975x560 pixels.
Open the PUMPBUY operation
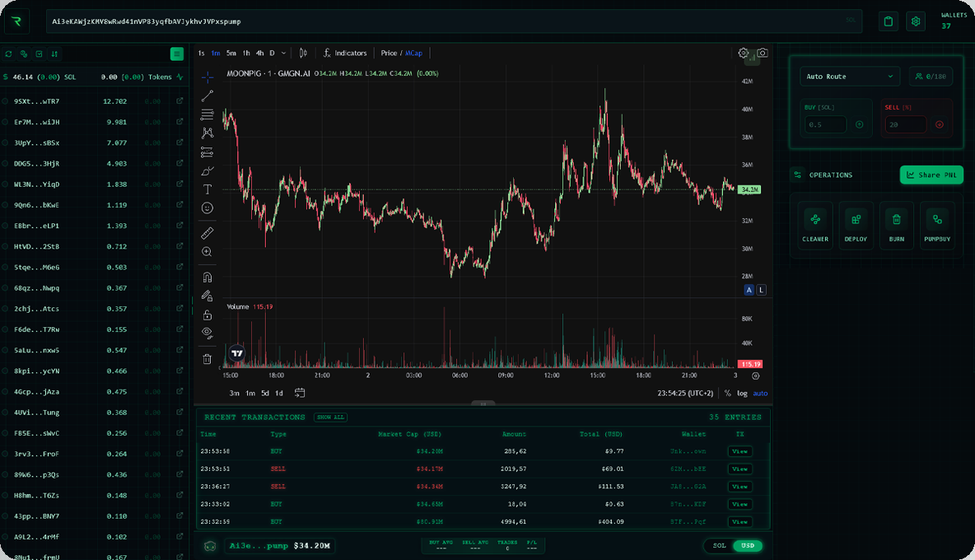pyautogui.click(x=937, y=226)
